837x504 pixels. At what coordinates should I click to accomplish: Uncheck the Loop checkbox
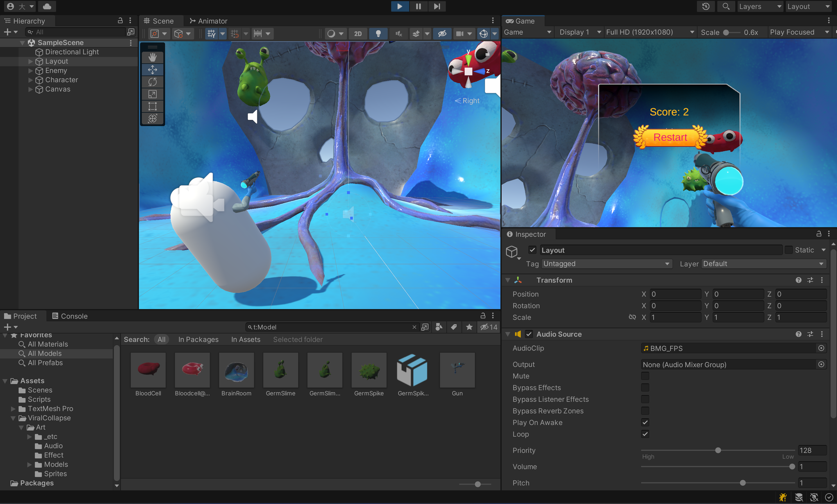(645, 434)
